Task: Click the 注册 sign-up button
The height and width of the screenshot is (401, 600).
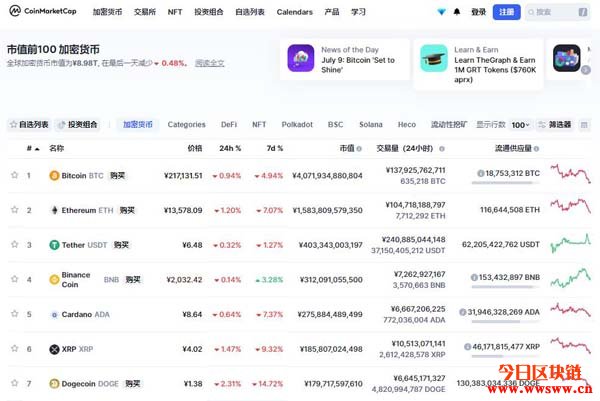Action: [x=507, y=12]
